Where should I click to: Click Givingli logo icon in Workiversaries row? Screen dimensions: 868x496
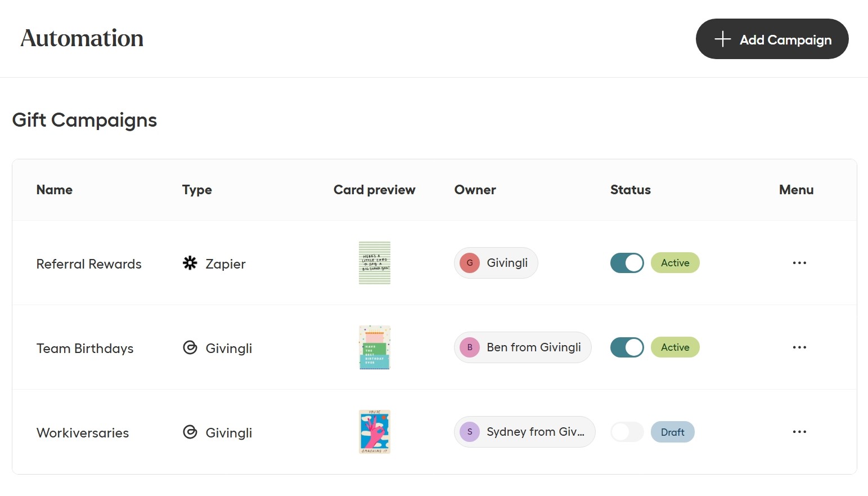190,432
